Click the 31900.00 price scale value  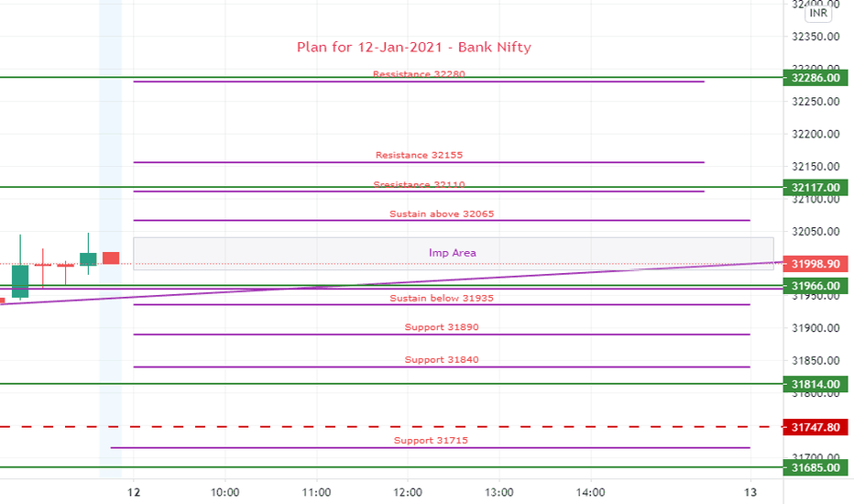[816, 328]
